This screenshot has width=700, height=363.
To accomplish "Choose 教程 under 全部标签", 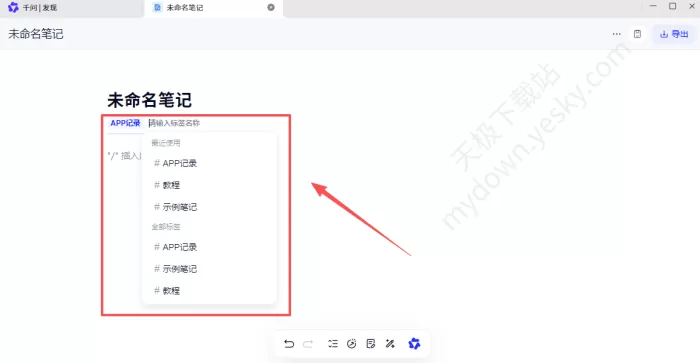I will 209,291.
